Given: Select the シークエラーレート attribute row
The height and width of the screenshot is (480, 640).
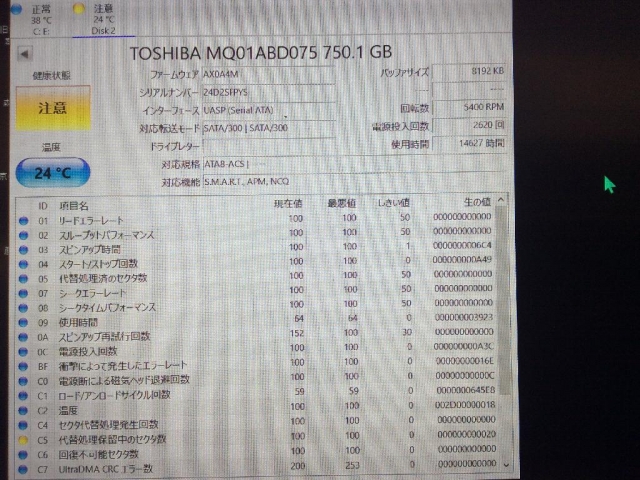Looking at the screenshot, I should (x=256, y=292).
